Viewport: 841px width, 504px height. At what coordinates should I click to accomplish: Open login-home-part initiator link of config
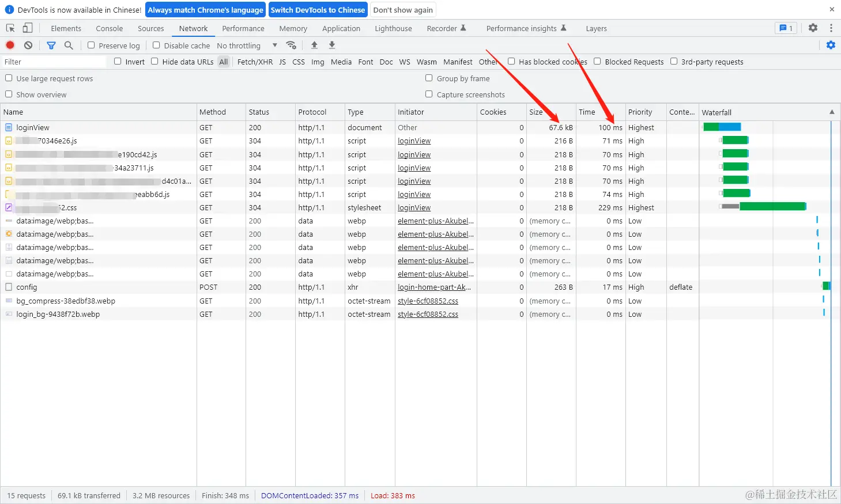pyautogui.click(x=434, y=287)
